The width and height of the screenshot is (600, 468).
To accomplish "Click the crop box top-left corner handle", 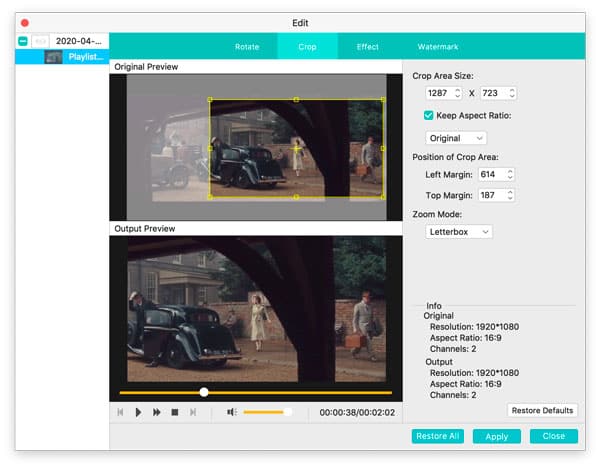I will (x=210, y=99).
